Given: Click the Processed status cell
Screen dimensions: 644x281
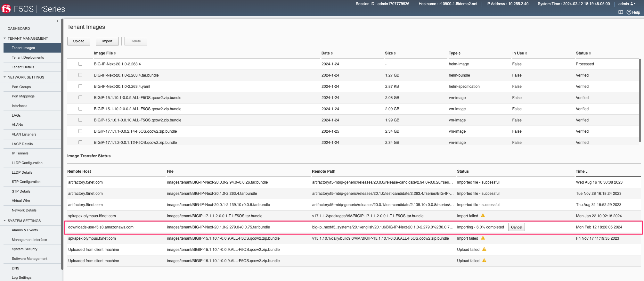Looking at the screenshot, I should click(x=585, y=64).
